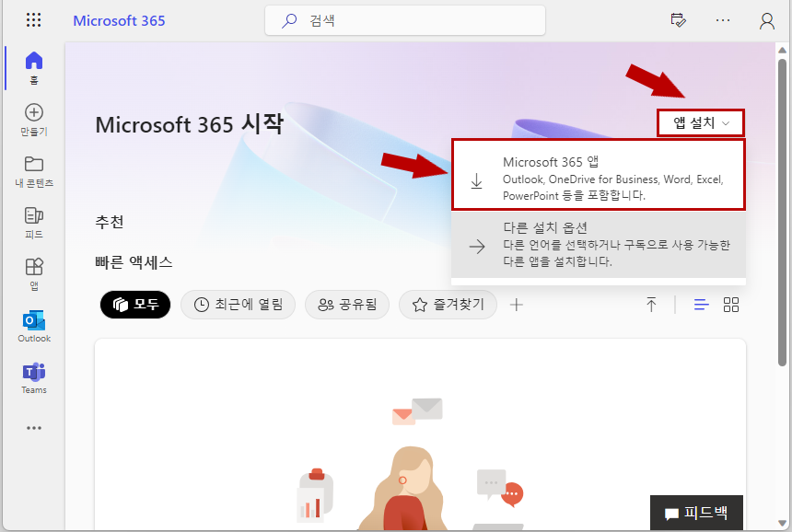Viewport: 792px width, 532px height.
Task: Open the app launcher grid
Action: [33, 20]
